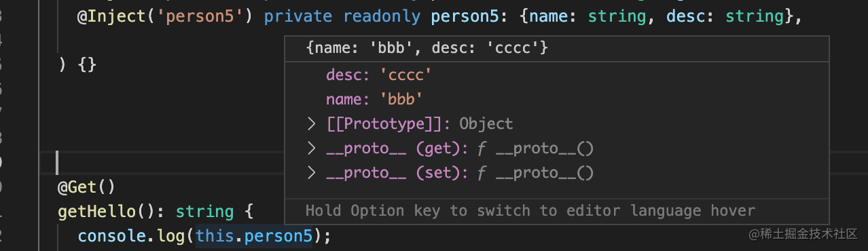Click the ƒ __proto__() getter function value
The width and height of the screenshot is (868, 251).
(x=536, y=149)
